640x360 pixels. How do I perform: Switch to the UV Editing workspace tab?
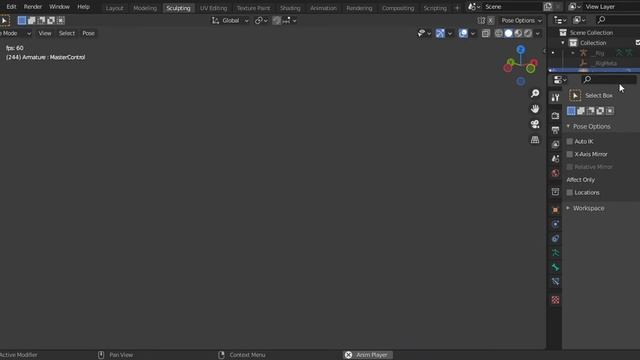click(x=213, y=8)
